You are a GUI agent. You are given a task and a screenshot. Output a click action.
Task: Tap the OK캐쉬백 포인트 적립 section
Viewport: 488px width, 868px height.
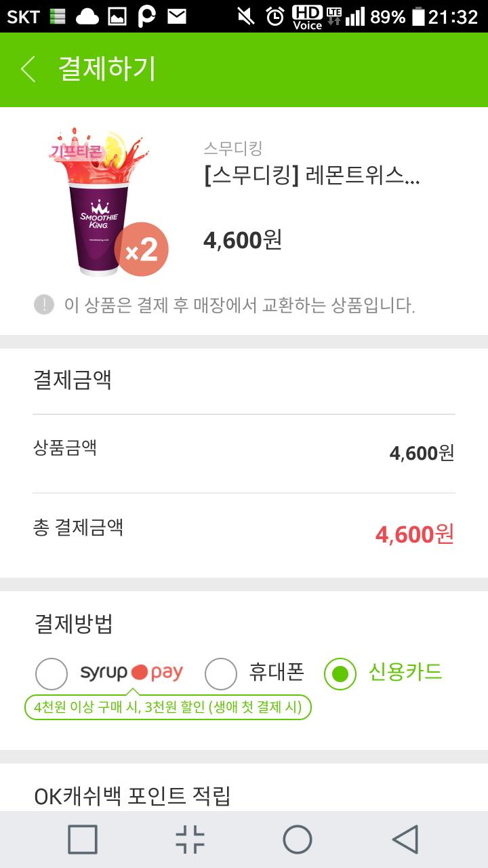coord(133,795)
